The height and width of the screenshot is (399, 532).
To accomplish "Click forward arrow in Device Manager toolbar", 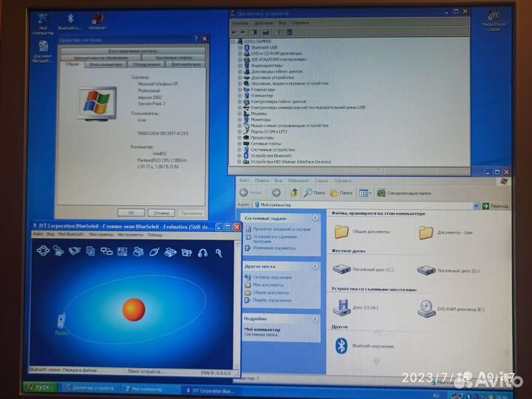I will 242,33.
